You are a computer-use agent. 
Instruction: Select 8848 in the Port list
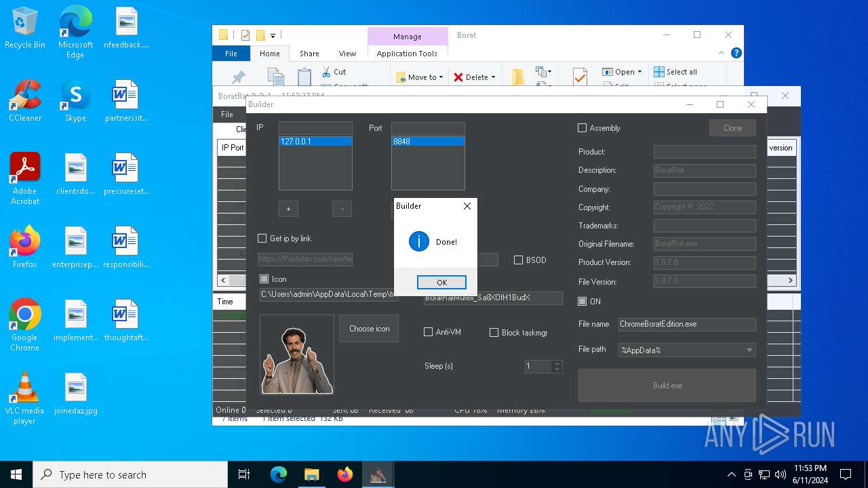click(x=428, y=142)
